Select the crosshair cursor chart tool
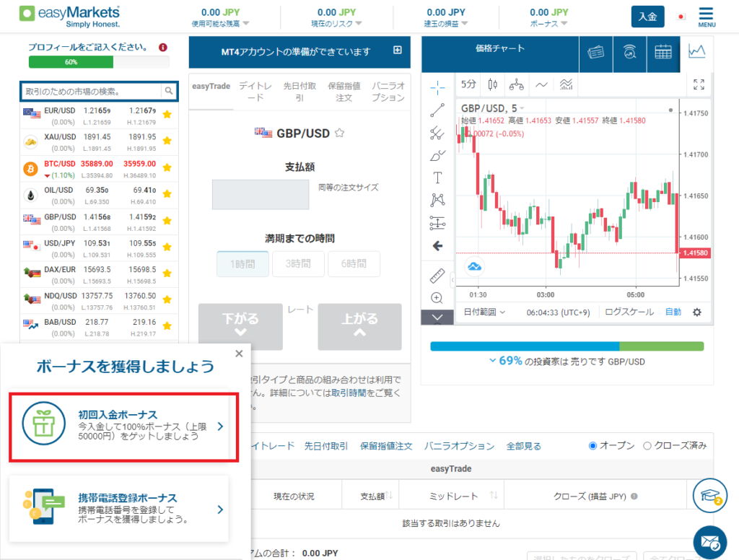Viewport: 739px width, 560px height. click(437, 87)
